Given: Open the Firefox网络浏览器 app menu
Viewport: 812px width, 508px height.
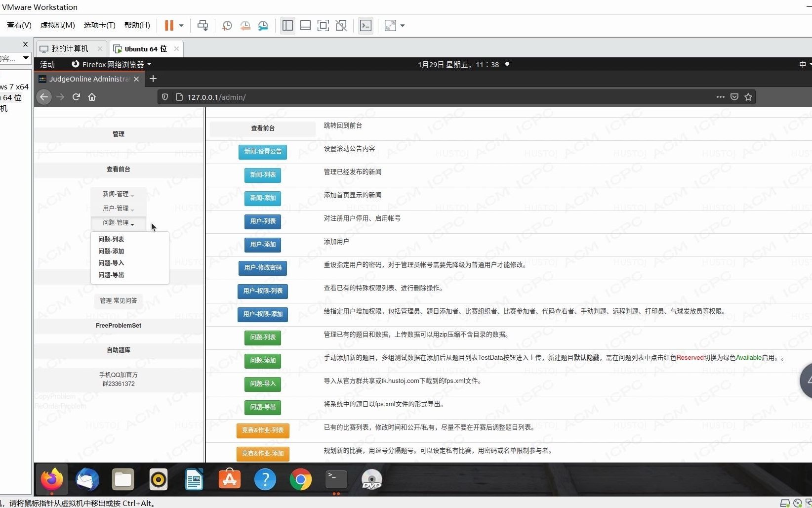Looking at the screenshot, I should (112, 64).
